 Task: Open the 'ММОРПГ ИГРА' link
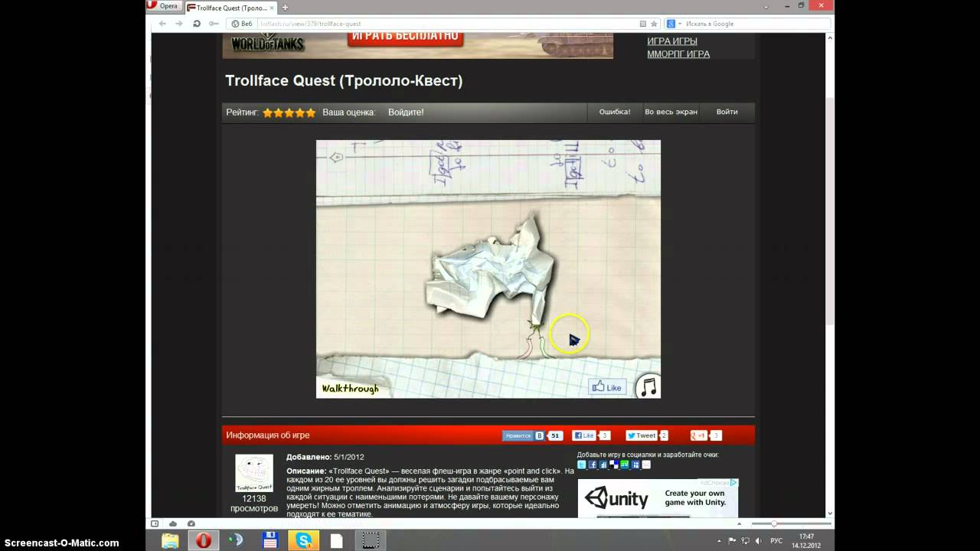678,54
